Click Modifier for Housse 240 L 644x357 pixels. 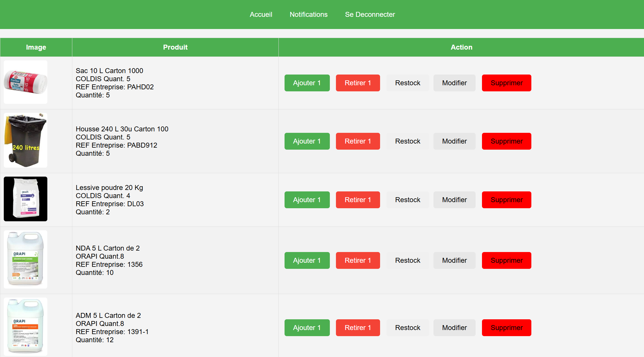pos(454,141)
